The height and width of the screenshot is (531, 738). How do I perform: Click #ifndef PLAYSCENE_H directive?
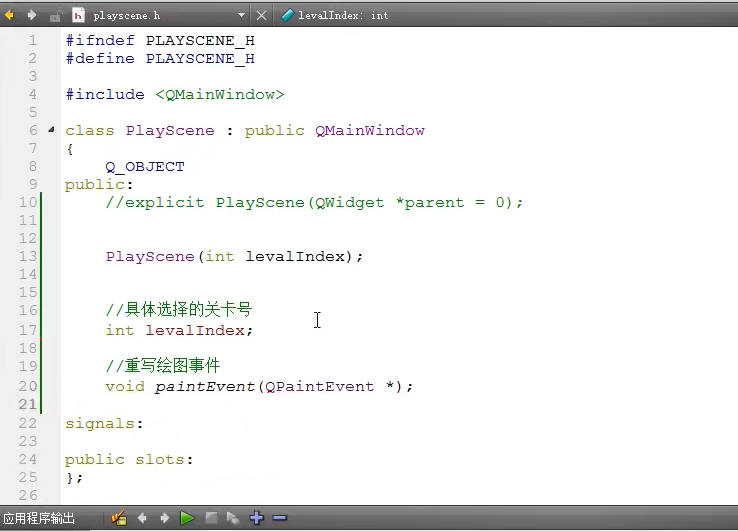(160, 40)
